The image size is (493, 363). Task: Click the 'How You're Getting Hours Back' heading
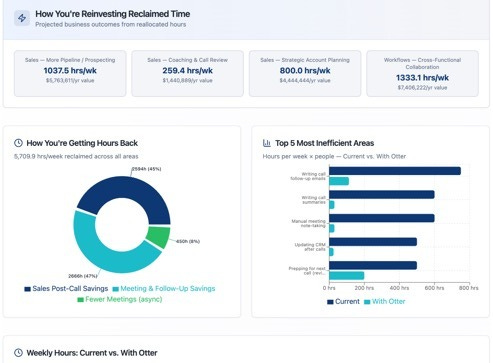82,143
